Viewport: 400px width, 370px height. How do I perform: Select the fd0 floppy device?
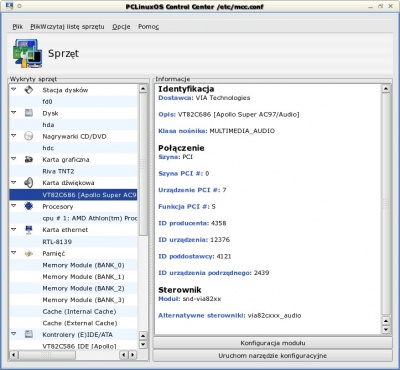click(x=73, y=101)
